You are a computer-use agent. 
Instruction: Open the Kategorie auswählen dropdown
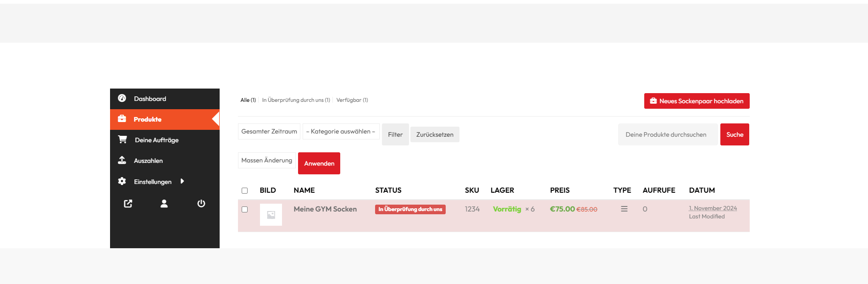341,132
